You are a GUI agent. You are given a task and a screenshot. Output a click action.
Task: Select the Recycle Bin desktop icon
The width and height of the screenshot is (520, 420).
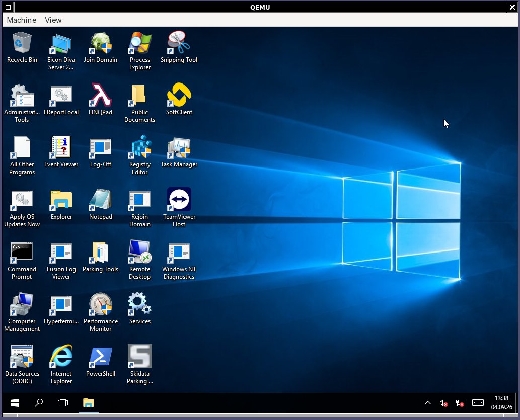click(22, 47)
